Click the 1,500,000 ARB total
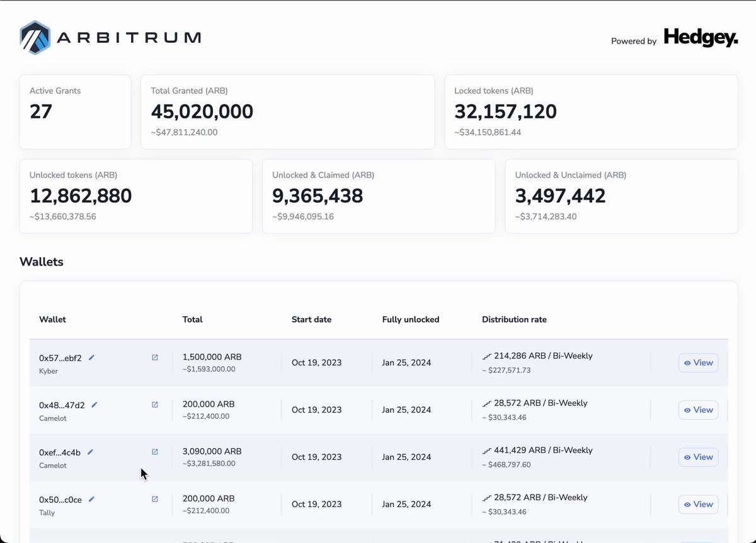This screenshot has height=543, width=756. [212, 357]
